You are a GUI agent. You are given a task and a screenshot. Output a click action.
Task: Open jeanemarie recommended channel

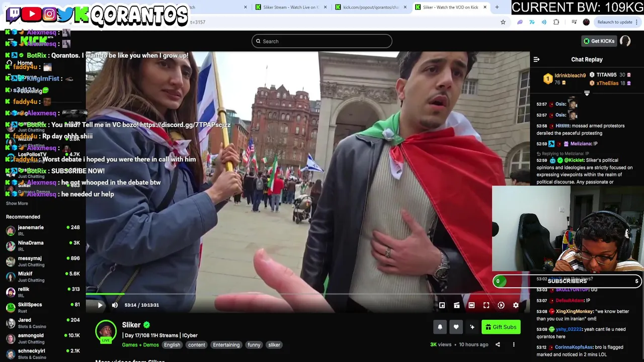43,230
